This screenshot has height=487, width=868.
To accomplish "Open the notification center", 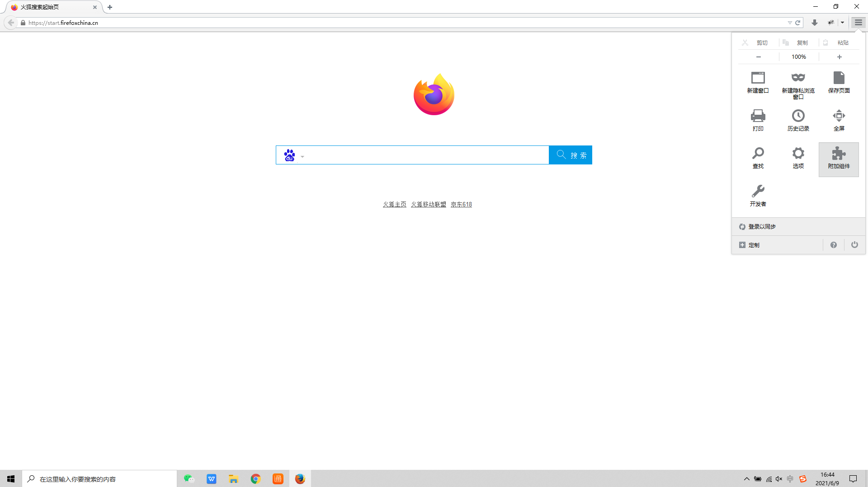I will (x=853, y=479).
